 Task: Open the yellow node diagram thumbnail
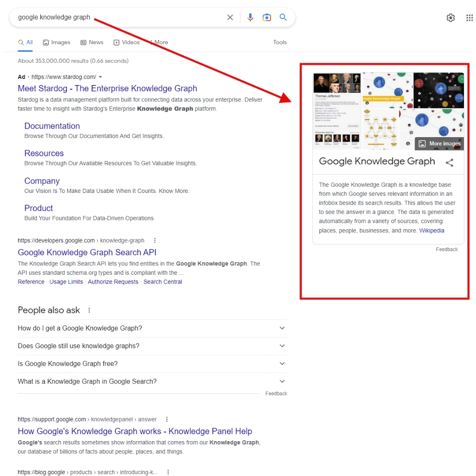click(x=381, y=129)
